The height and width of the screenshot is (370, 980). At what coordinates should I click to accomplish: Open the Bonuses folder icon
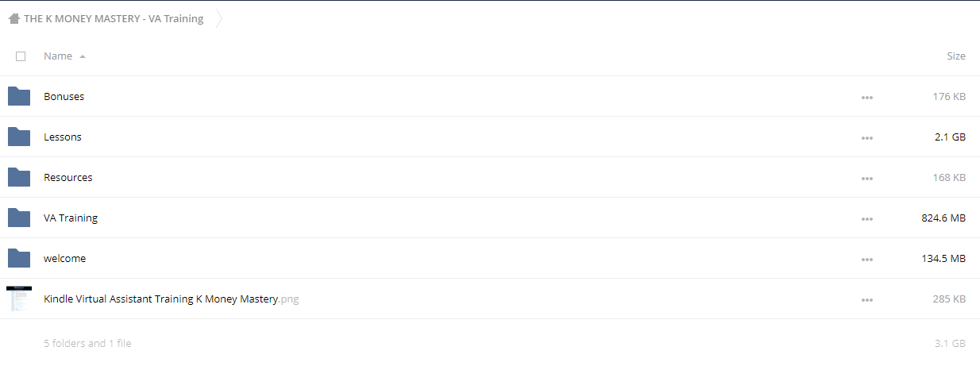pos(19,96)
